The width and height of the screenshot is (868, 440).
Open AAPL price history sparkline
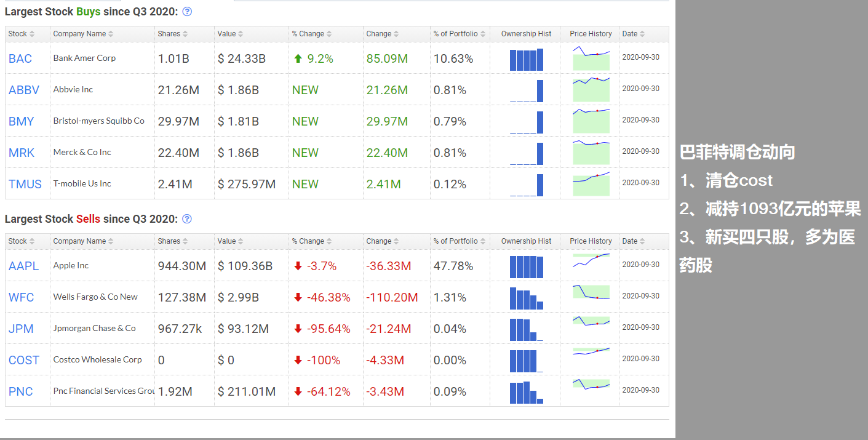(591, 262)
